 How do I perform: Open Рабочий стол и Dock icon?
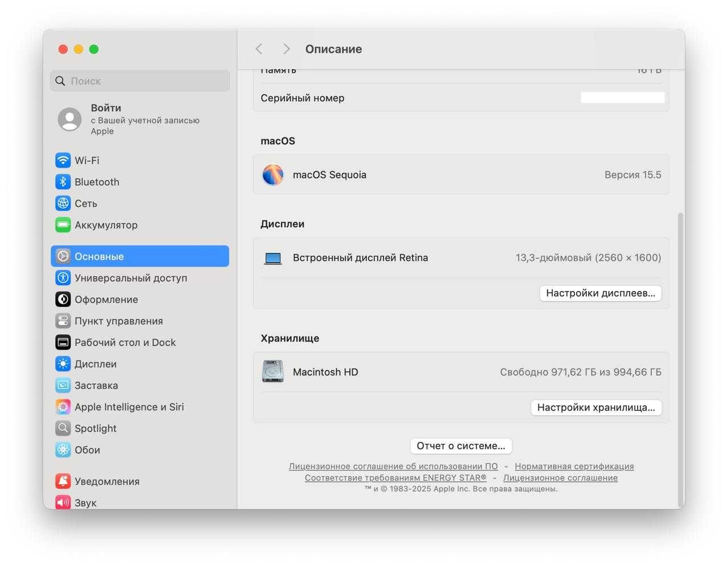(63, 343)
